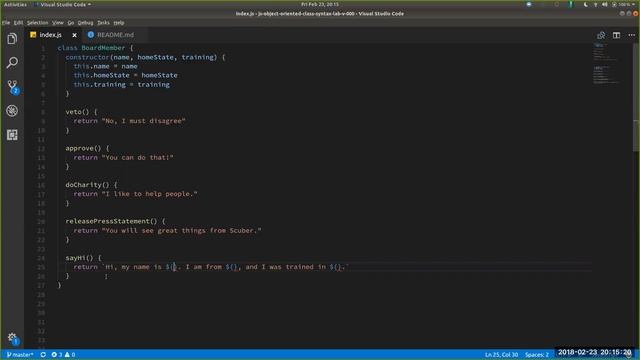Click line number 28 in the gutter

click(41, 295)
